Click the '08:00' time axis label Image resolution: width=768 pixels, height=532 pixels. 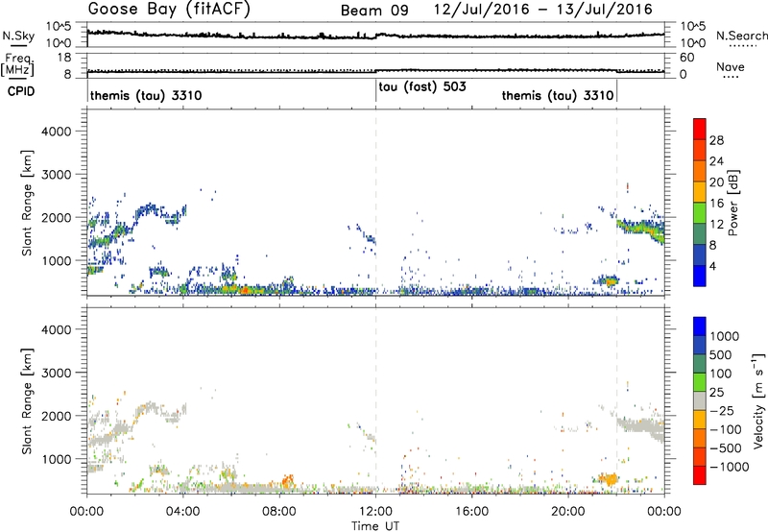pyautogui.click(x=279, y=512)
